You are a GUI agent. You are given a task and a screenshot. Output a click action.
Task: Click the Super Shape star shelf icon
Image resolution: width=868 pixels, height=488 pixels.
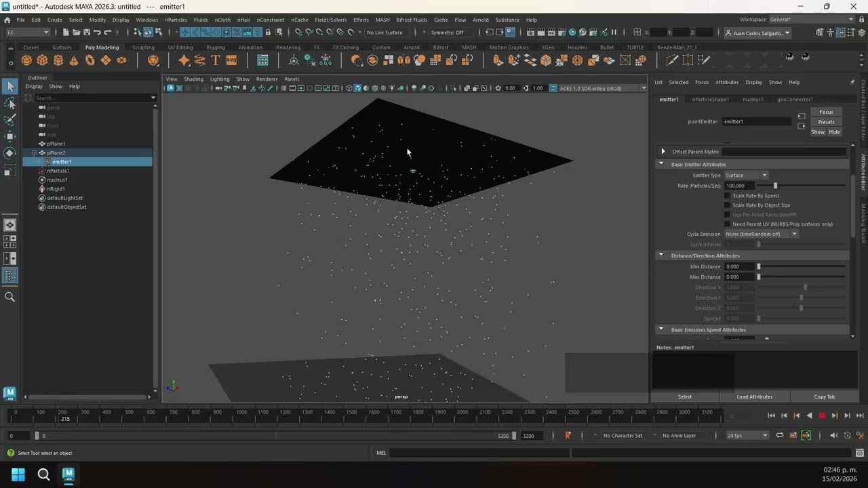pos(184,60)
